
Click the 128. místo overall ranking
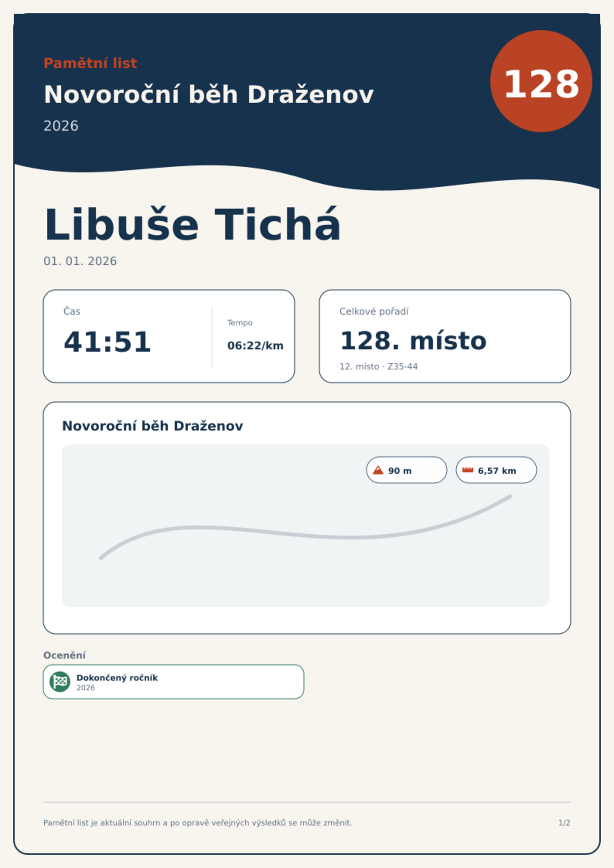(x=413, y=341)
